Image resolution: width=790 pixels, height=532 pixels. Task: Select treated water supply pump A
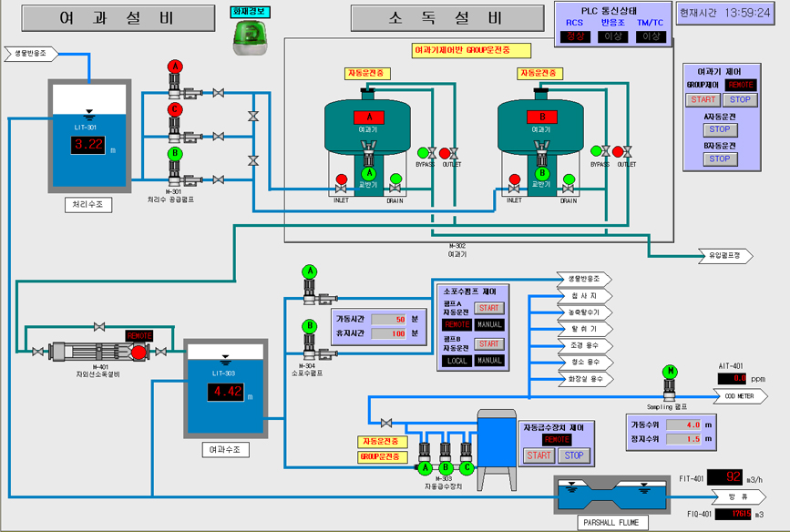[x=175, y=66]
